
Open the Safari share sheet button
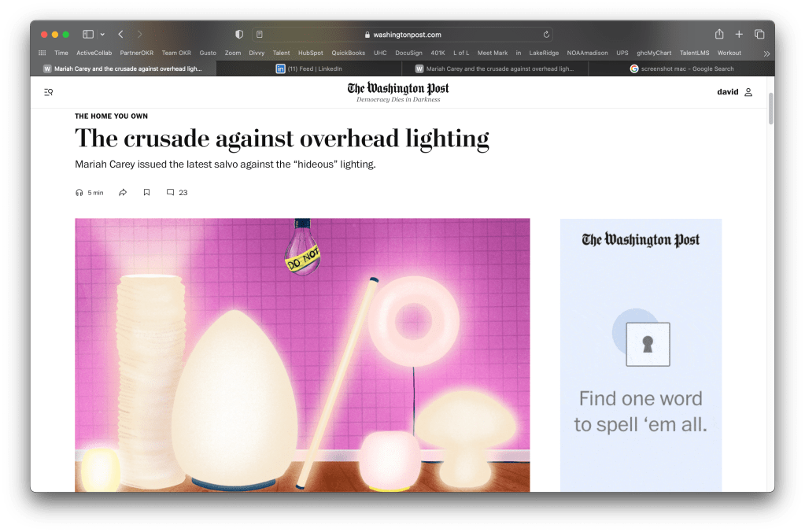tap(718, 35)
